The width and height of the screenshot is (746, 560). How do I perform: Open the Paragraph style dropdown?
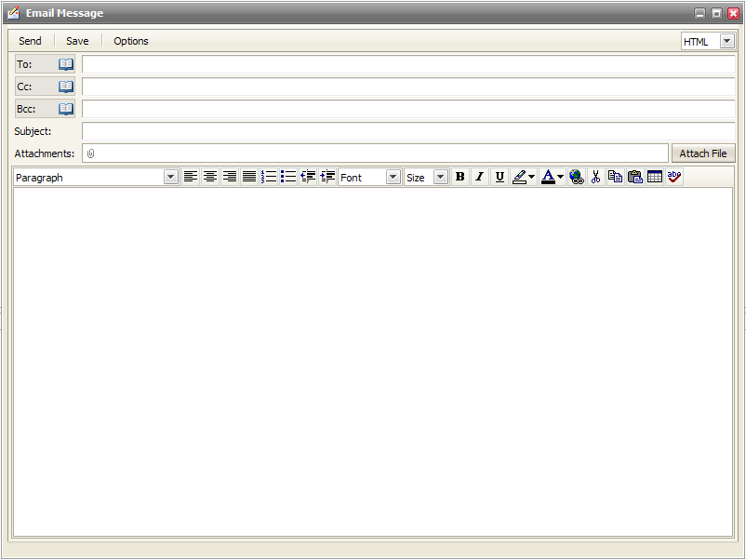tap(171, 177)
